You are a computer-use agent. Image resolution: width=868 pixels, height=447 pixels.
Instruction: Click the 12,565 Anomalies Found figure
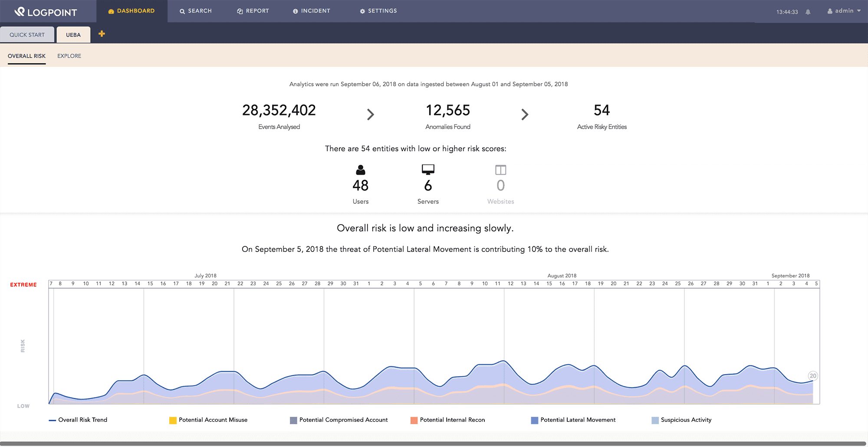tap(448, 111)
